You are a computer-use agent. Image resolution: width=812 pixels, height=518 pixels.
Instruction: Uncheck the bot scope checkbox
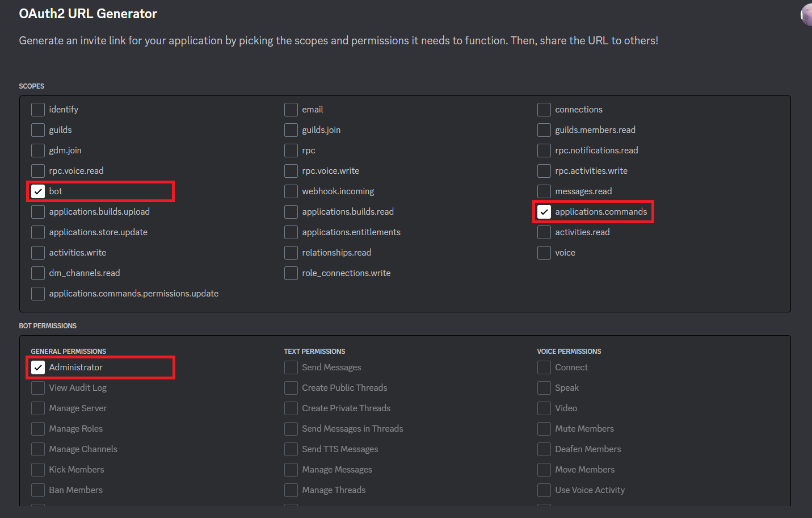pyautogui.click(x=38, y=191)
